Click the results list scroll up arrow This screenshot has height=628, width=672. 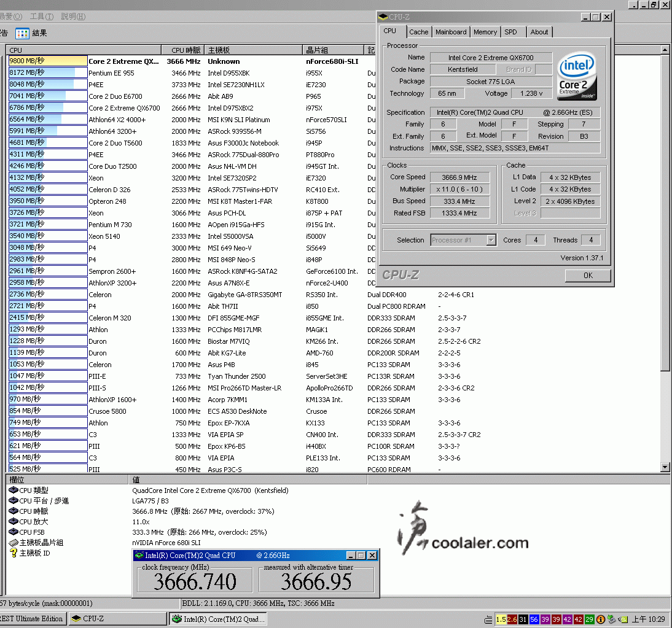pos(665,50)
